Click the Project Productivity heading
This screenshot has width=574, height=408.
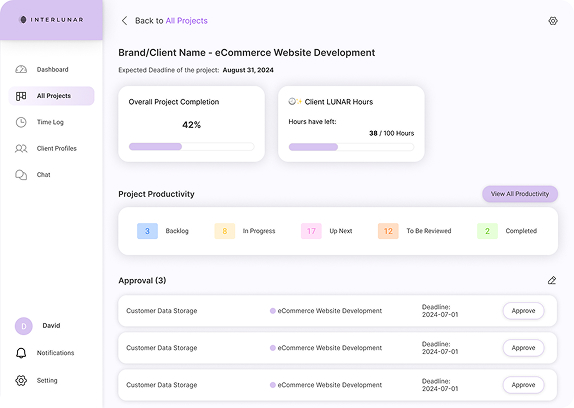156,194
